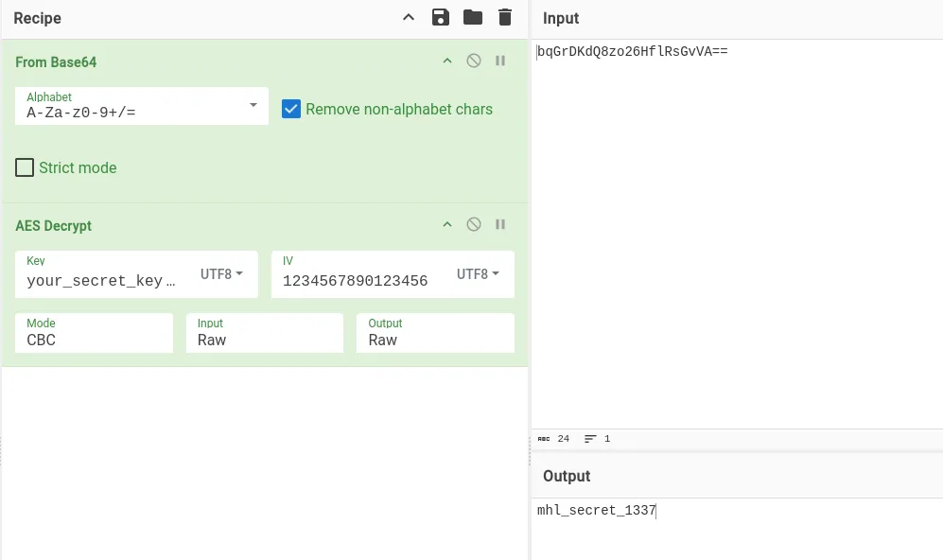Load a recipe using the folder icon
Image resolution: width=943 pixels, height=560 pixels.
(473, 17)
